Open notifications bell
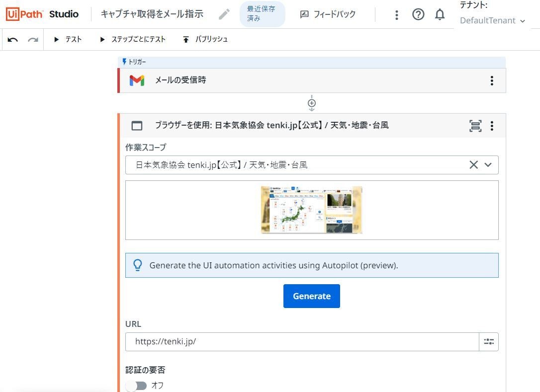The image size is (540, 392). (440, 14)
